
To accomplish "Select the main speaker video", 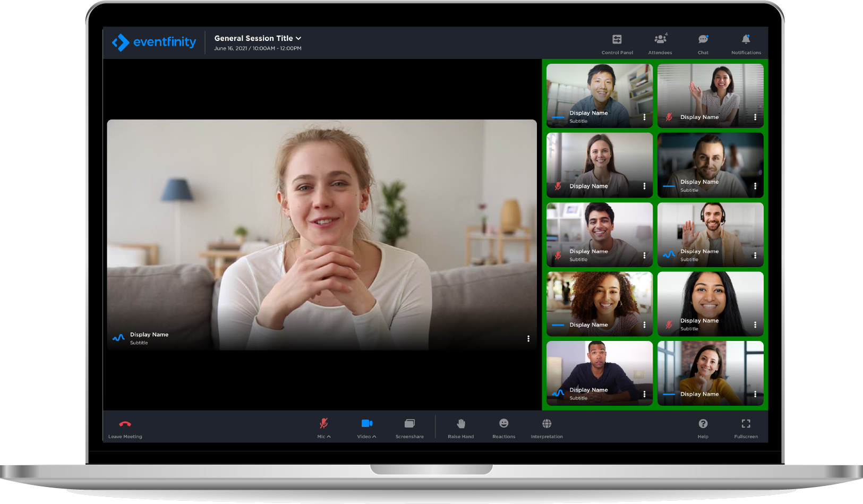I will tap(322, 235).
